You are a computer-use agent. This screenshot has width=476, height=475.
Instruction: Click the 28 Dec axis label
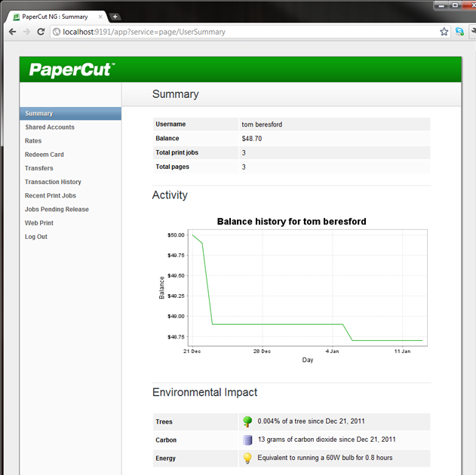pos(262,351)
